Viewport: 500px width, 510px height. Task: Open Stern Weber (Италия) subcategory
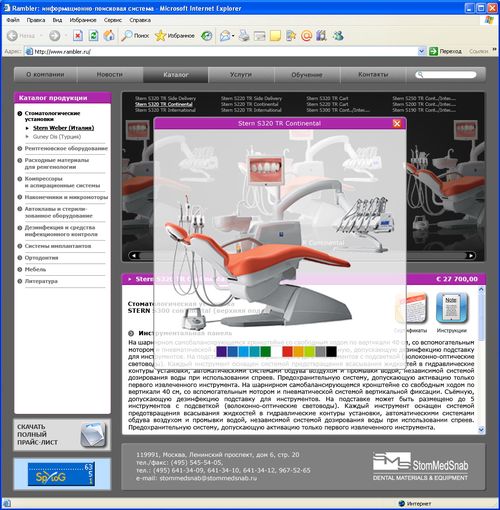pos(63,128)
